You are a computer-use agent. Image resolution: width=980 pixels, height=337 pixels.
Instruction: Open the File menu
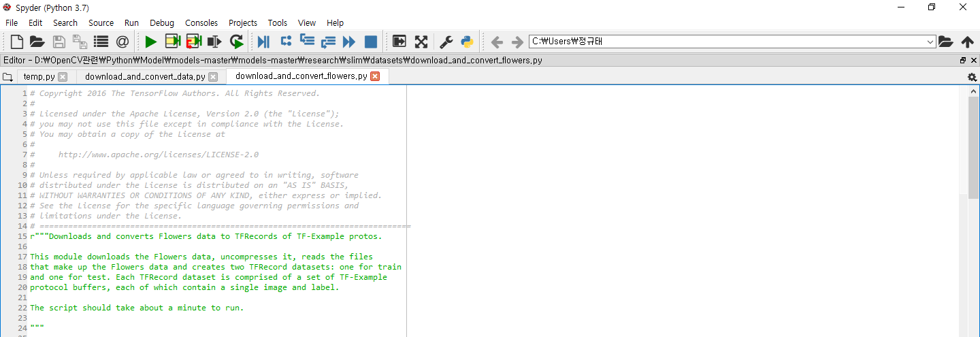(x=12, y=22)
